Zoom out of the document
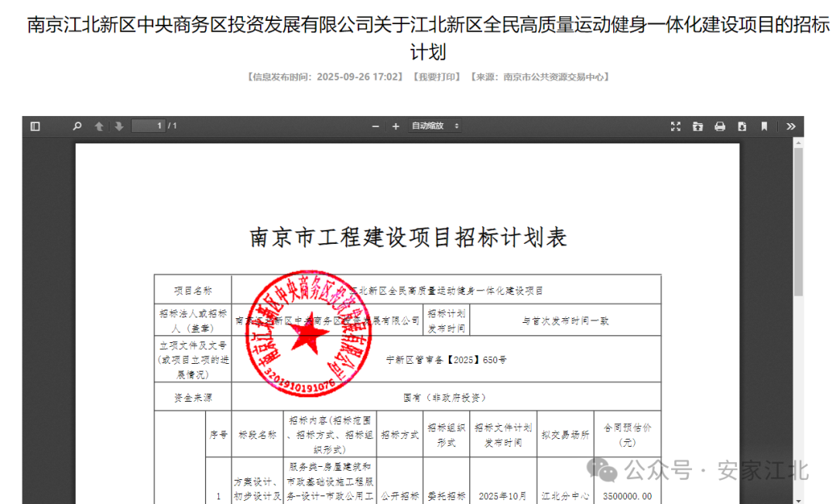 [x=375, y=125]
